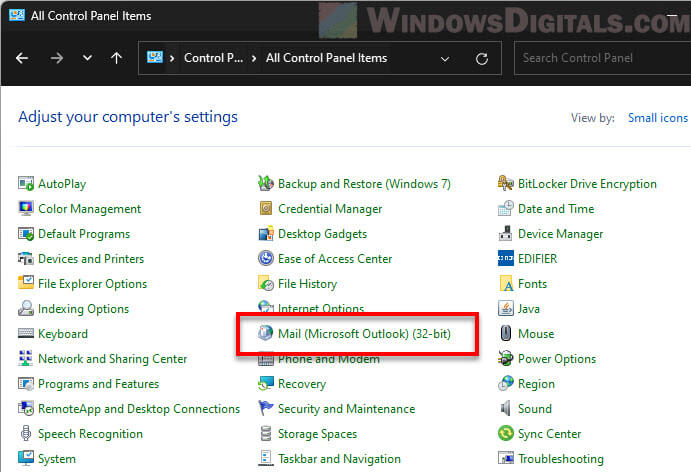Click the Control P... breadcrumb segment
The image size is (691, 472).
(213, 58)
